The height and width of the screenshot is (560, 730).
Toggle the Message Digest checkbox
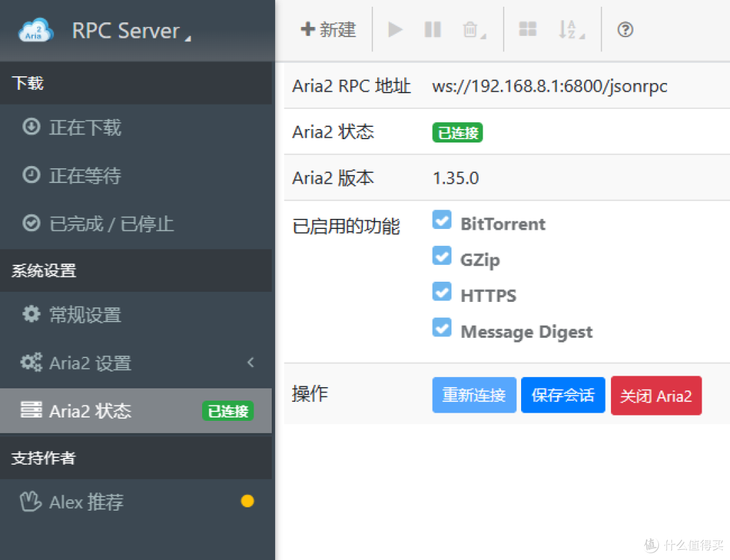point(442,327)
